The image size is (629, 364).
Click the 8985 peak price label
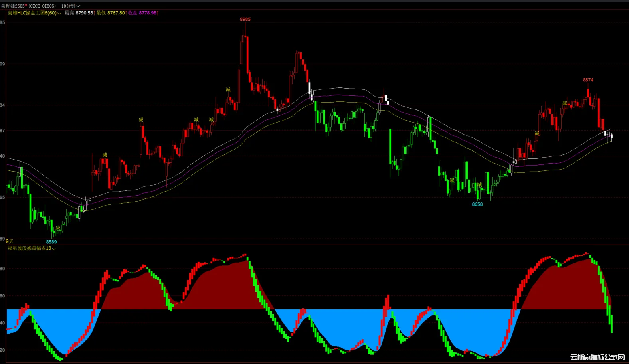(x=245, y=19)
